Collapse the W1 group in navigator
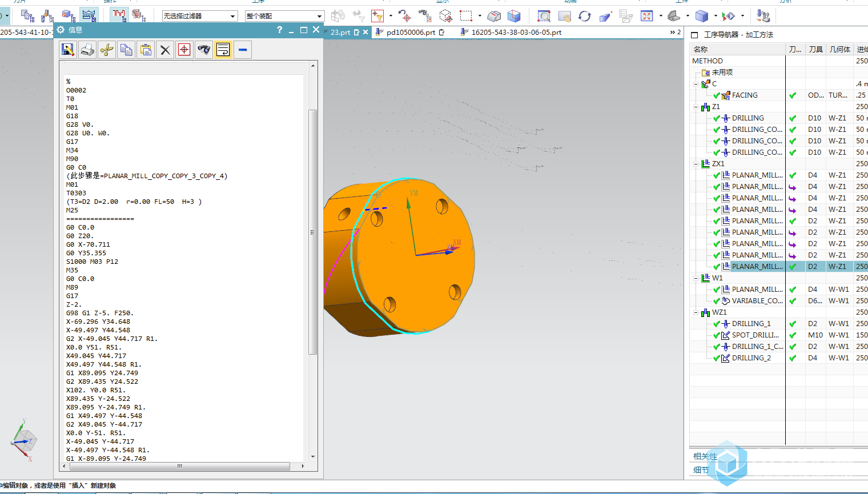Viewport: 868px width, 494px height. point(696,278)
